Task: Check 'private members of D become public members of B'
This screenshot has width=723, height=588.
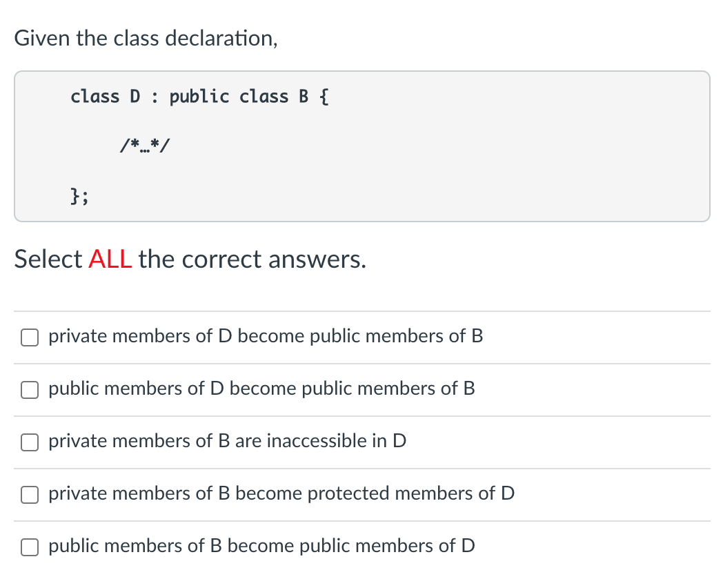Action: [x=30, y=337]
